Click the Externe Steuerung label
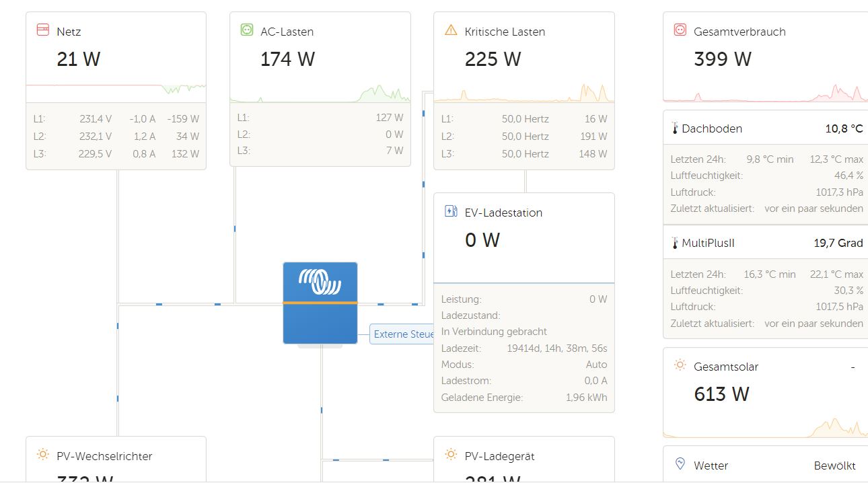Viewport: 868px width, 483px height. [402, 334]
